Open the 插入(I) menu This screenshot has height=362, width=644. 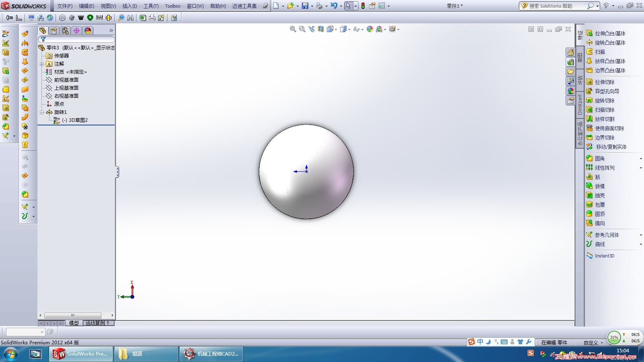coord(130,6)
